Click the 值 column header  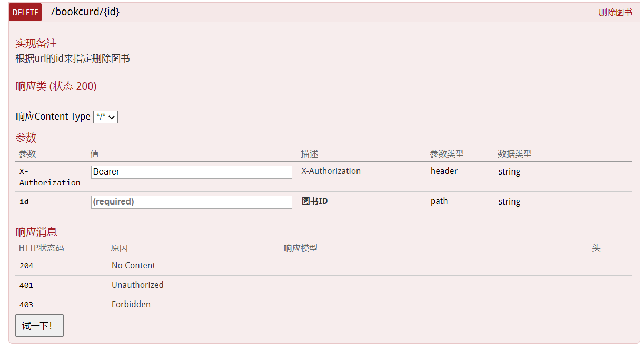95,154
